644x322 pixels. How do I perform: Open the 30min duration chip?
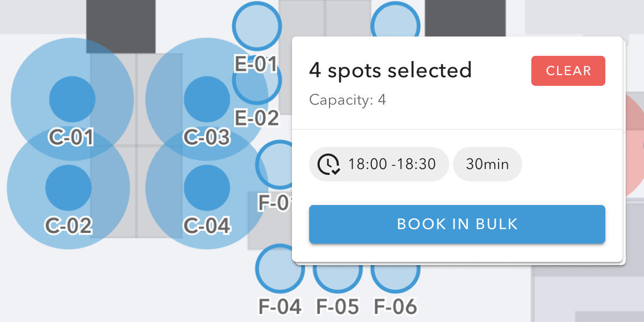pos(487,164)
